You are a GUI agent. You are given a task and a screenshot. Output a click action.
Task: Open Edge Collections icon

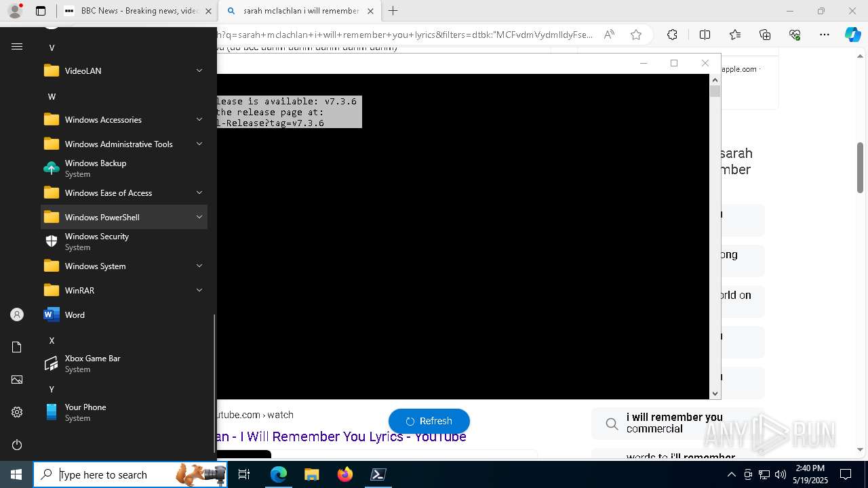pyautogui.click(x=765, y=35)
